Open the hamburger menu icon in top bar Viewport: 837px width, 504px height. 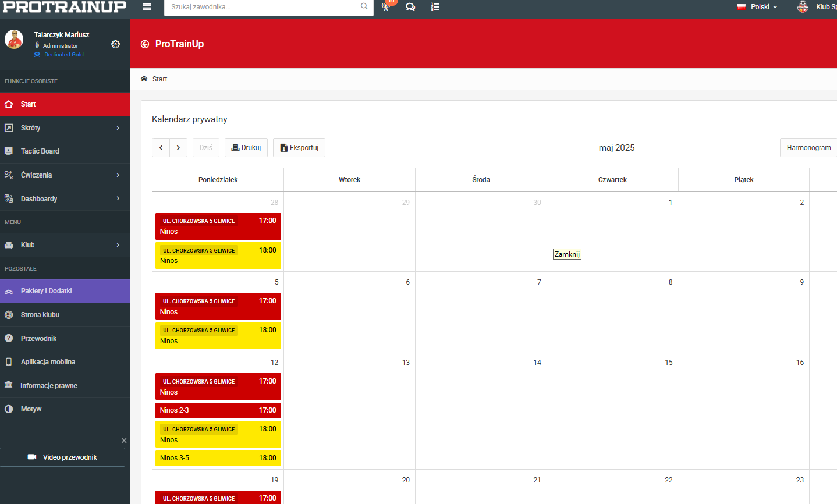click(147, 7)
